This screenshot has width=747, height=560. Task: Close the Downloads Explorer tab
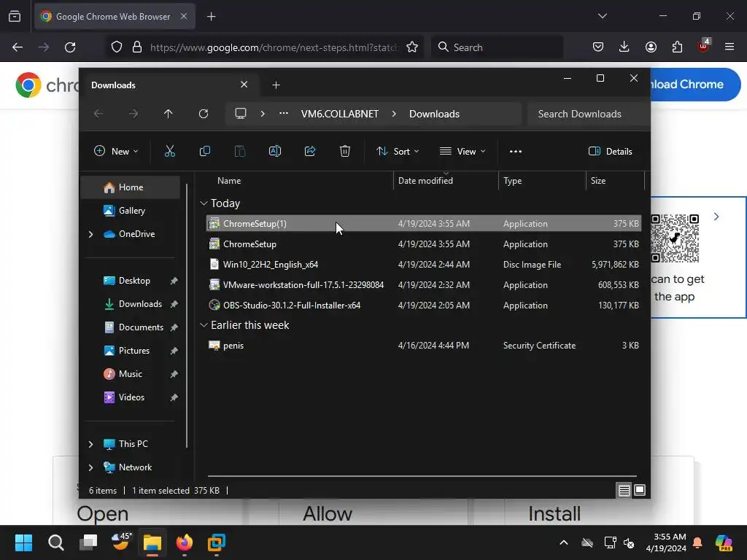pyautogui.click(x=244, y=85)
